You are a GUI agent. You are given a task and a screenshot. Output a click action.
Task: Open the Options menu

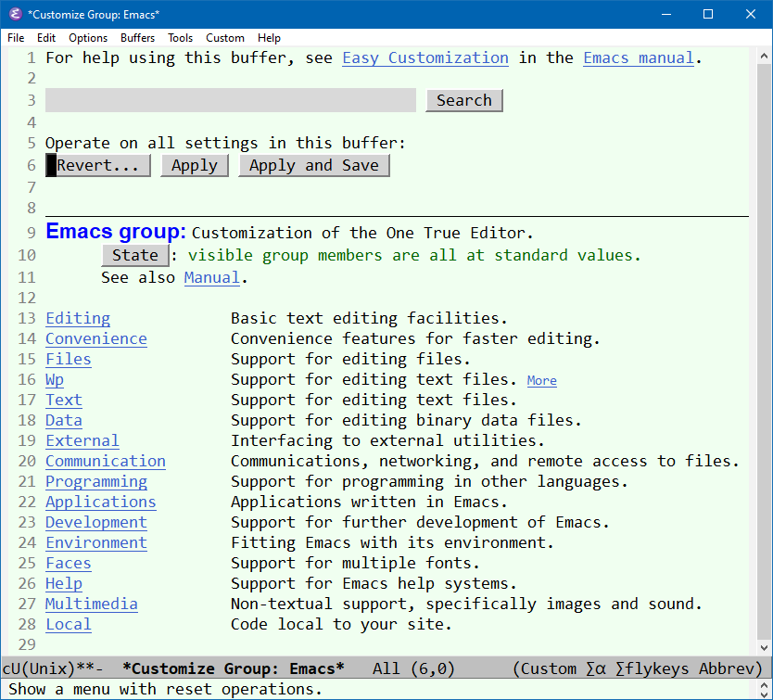tap(87, 38)
